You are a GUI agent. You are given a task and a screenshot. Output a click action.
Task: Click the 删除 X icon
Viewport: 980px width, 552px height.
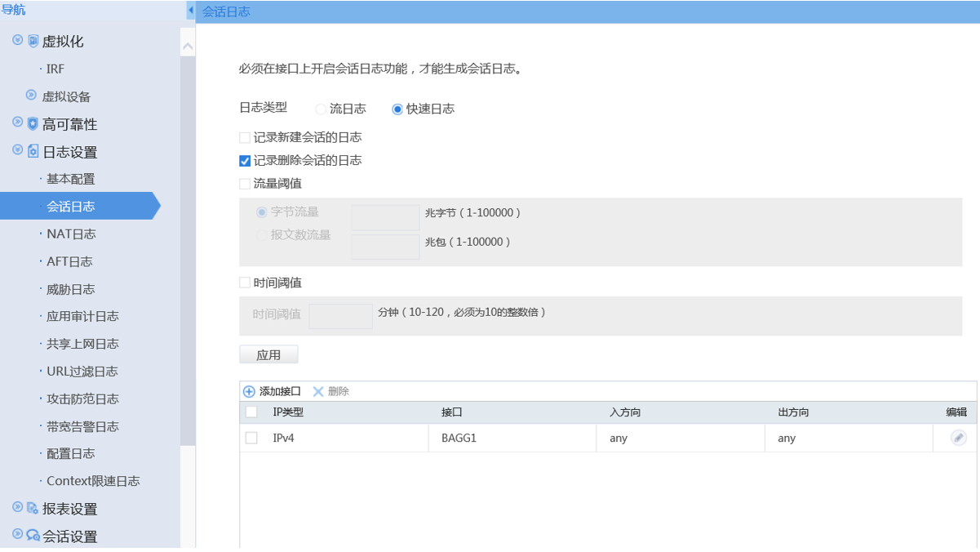(x=318, y=392)
